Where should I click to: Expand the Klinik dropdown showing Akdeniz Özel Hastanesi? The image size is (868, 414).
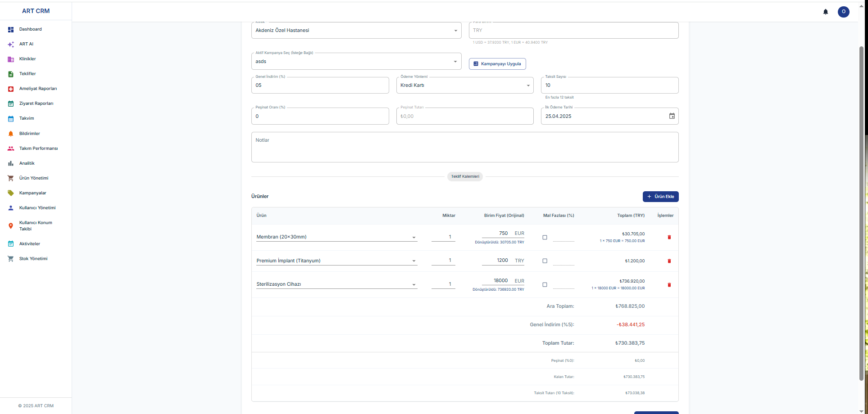click(x=456, y=31)
